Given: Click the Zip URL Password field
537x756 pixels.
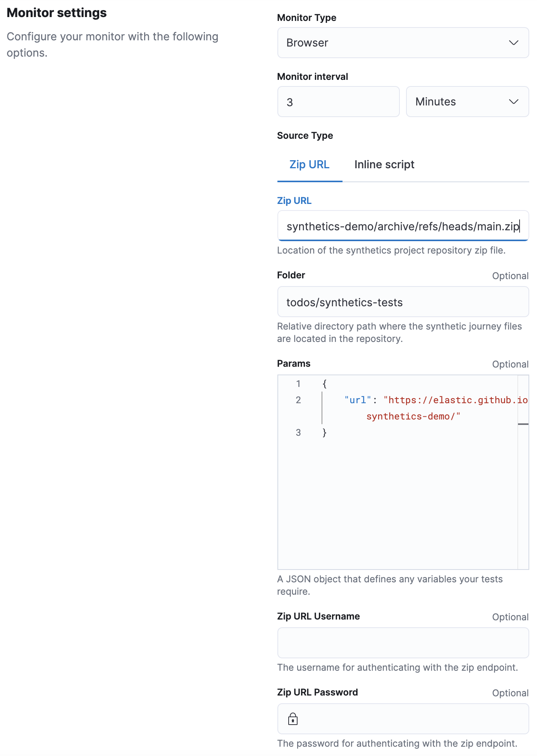Looking at the screenshot, I should pyautogui.click(x=411, y=719).
